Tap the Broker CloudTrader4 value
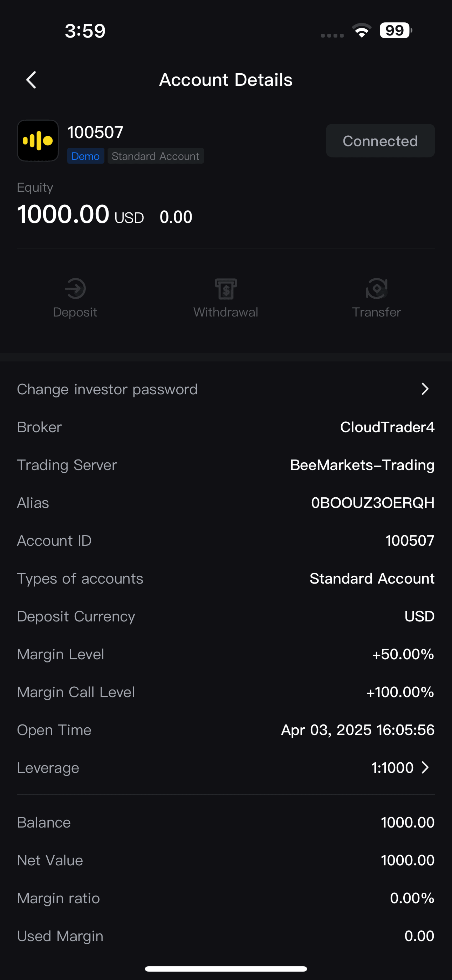Viewport: 452px width, 980px height. (387, 427)
